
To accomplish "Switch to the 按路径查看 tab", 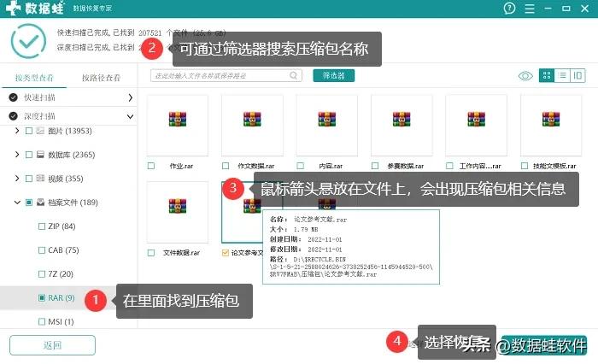I will click(103, 77).
